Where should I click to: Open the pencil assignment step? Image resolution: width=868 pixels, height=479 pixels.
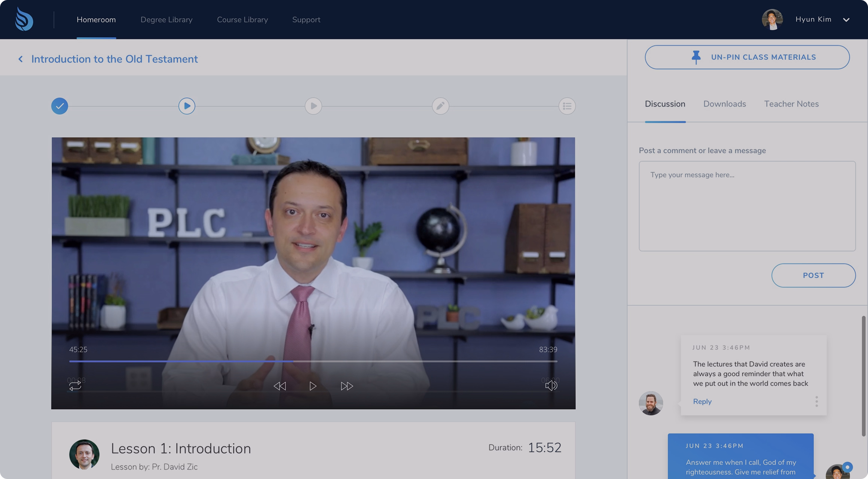click(x=440, y=106)
